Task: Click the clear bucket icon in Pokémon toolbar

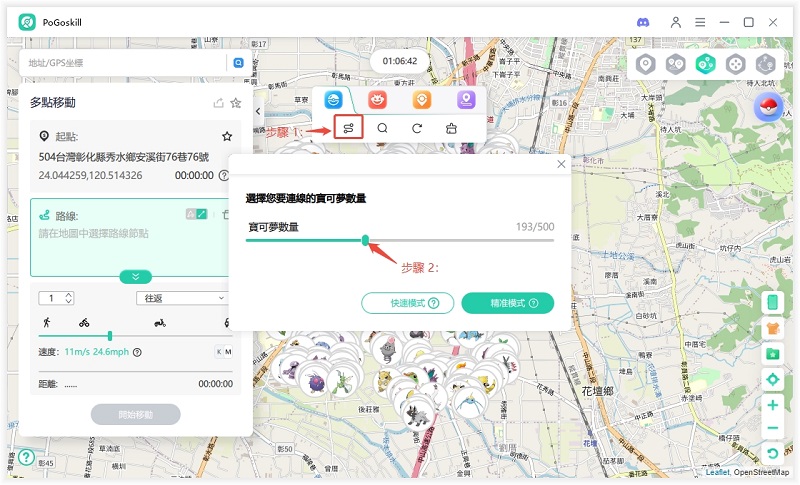Action: pyautogui.click(x=451, y=128)
